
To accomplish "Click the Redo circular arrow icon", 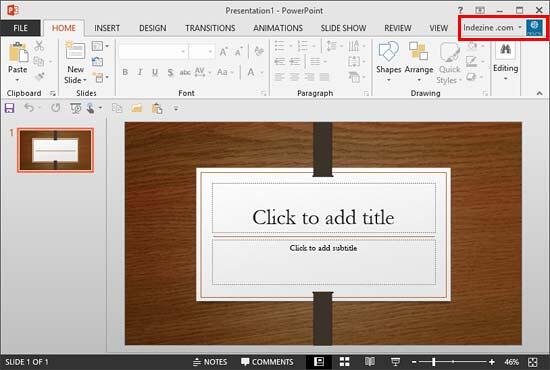I will coord(55,108).
